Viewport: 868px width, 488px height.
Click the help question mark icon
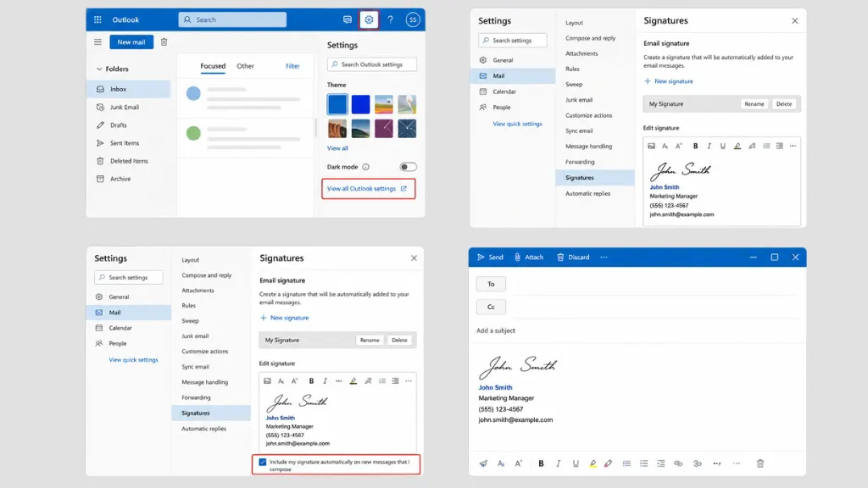(390, 20)
